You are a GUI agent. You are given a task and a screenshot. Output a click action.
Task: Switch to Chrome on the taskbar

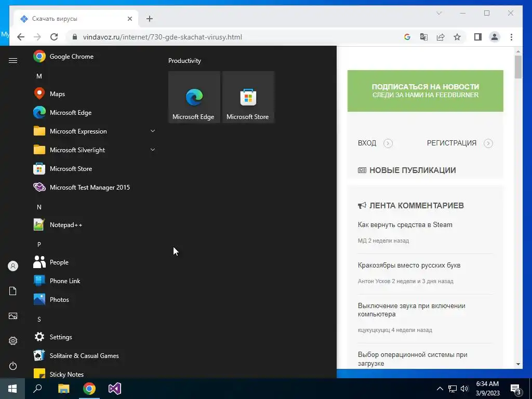tap(89, 389)
